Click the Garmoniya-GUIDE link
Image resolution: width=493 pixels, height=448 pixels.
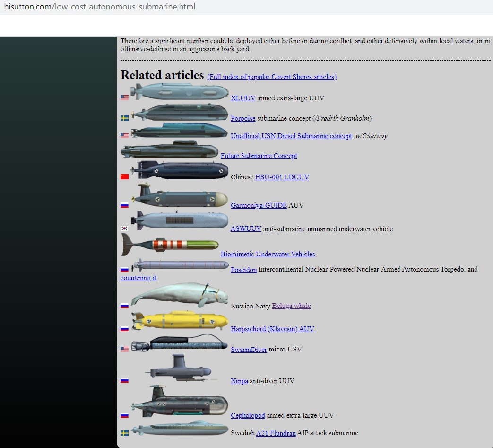(259, 205)
